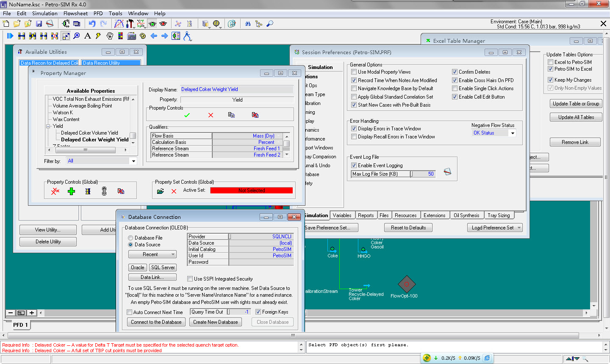Enable Single Click Actions checkbox
Image resolution: width=610 pixels, height=364 pixels.
(x=455, y=88)
